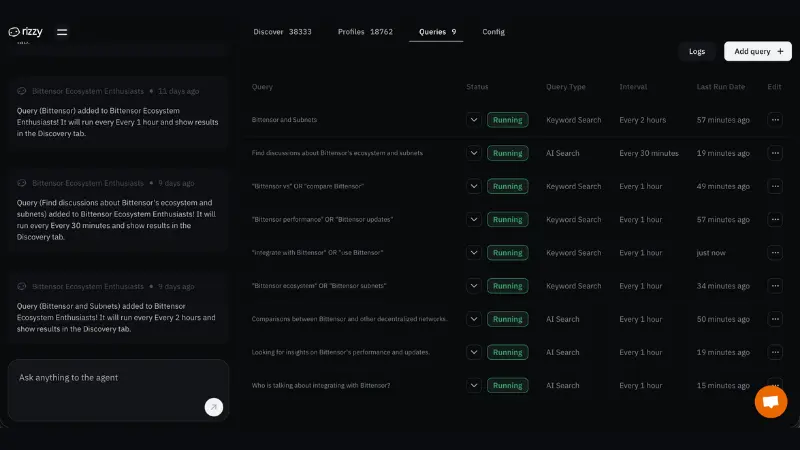The width and height of the screenshot is (800, 450).
Task: Switch to the Profiles tab
Action: pyautogui.click(x=365, y=32)
